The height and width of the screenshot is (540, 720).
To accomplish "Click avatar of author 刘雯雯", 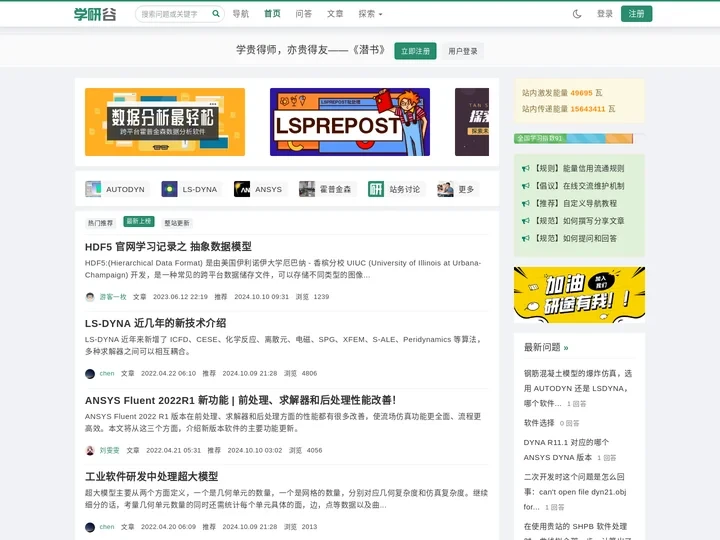I will pos(90,450).
